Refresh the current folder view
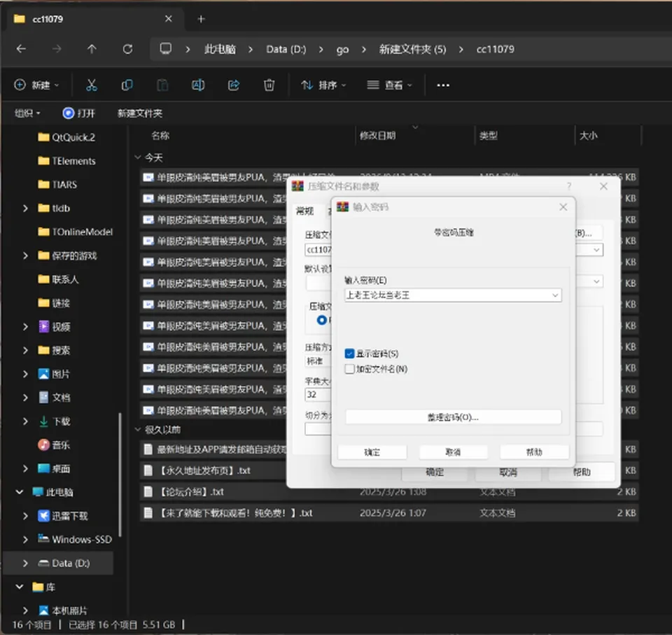 [x=127, y=49]
